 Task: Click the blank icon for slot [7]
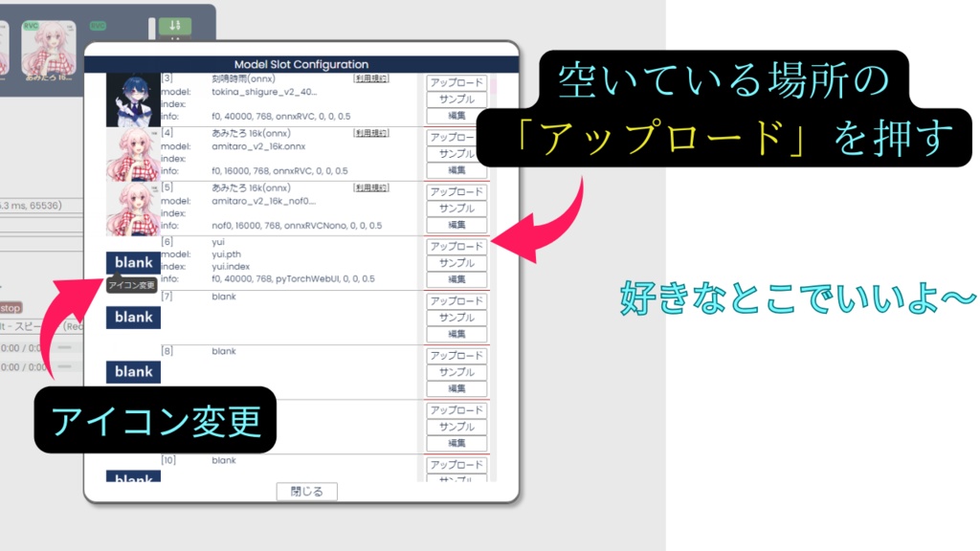click(132, 317)
